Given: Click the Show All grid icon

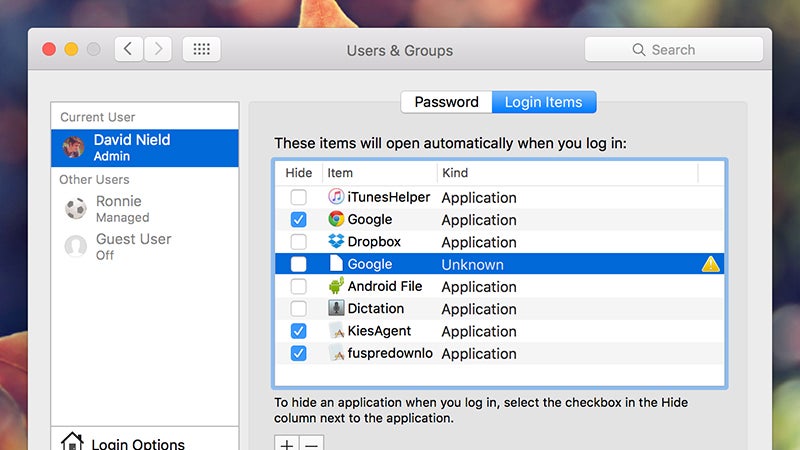Looking at the screenshot, I should pos(202,49).
